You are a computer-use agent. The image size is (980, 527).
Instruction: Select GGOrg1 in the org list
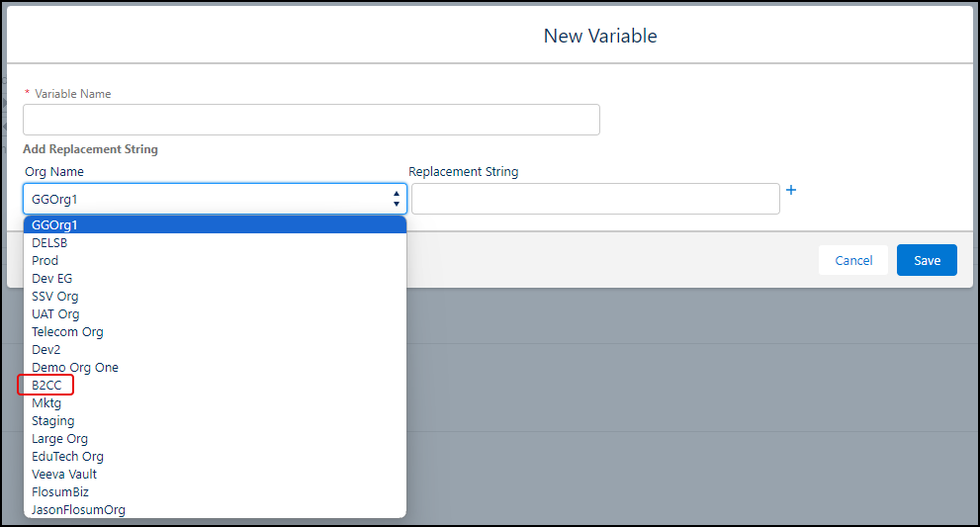[215, 225]
